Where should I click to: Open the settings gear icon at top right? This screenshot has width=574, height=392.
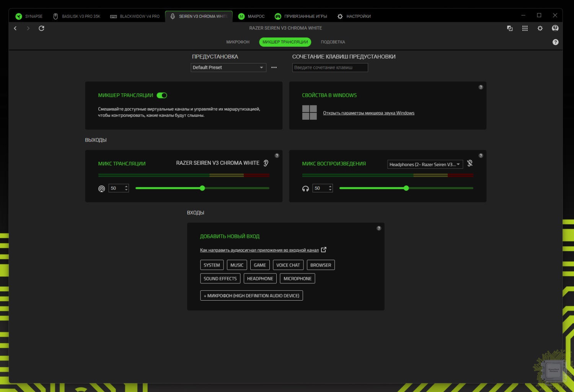pos(540,28)
